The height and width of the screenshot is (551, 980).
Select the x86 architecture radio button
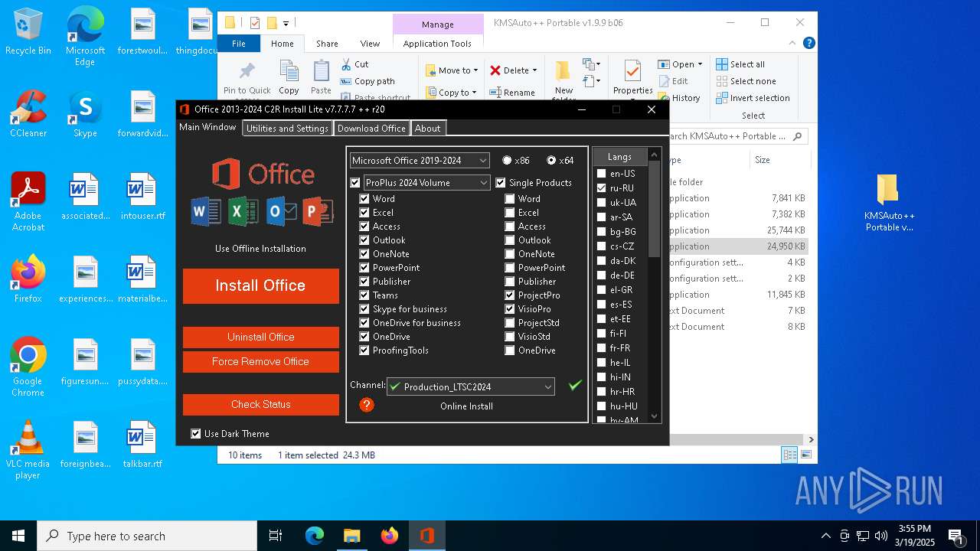(x=507, y=161)
